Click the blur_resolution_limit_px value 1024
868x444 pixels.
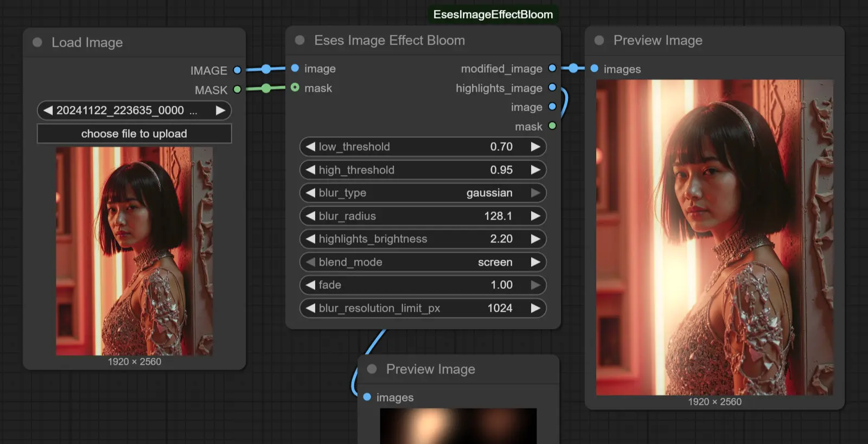500,308
